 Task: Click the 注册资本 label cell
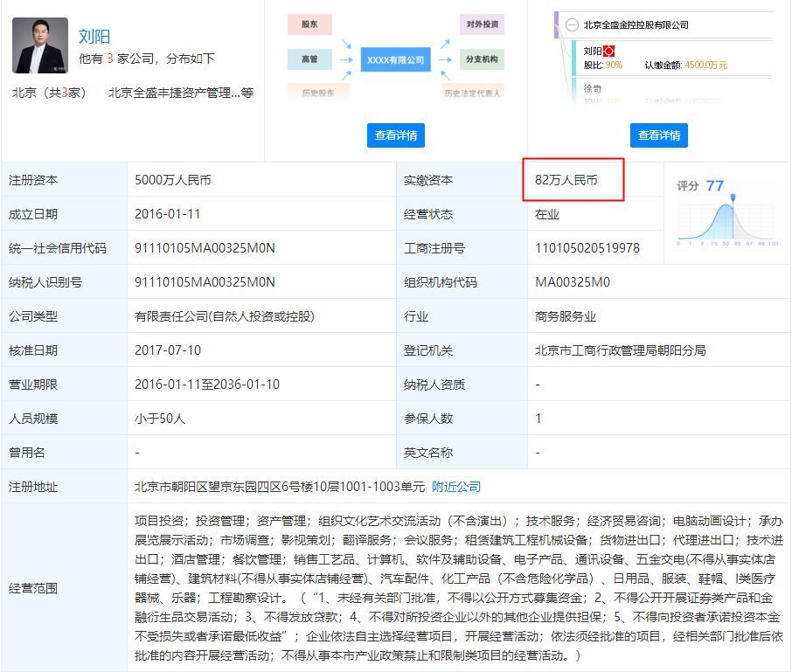(64, 180)
